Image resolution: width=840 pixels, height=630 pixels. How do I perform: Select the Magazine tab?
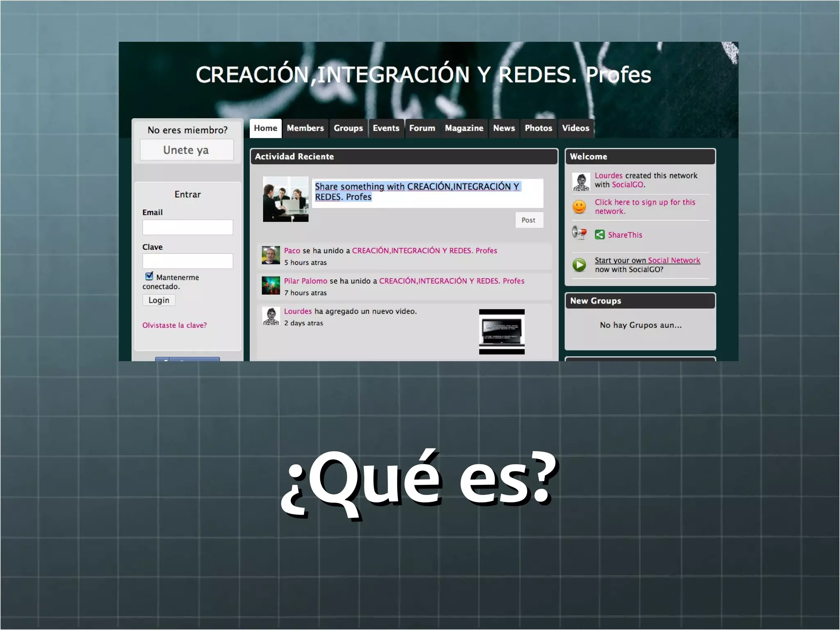pyautogui.click(x=464, y=128)
